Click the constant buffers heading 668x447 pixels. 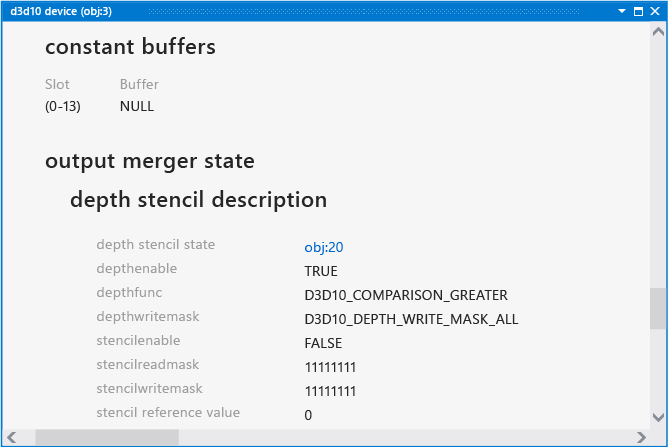click(130, 46)
